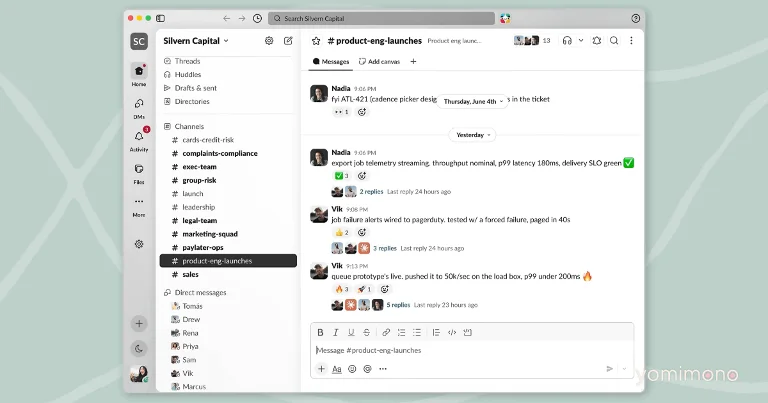Screen dimensions: 768x403
Task: Open the channel notifications bell icon
Action: pos(597,41)
